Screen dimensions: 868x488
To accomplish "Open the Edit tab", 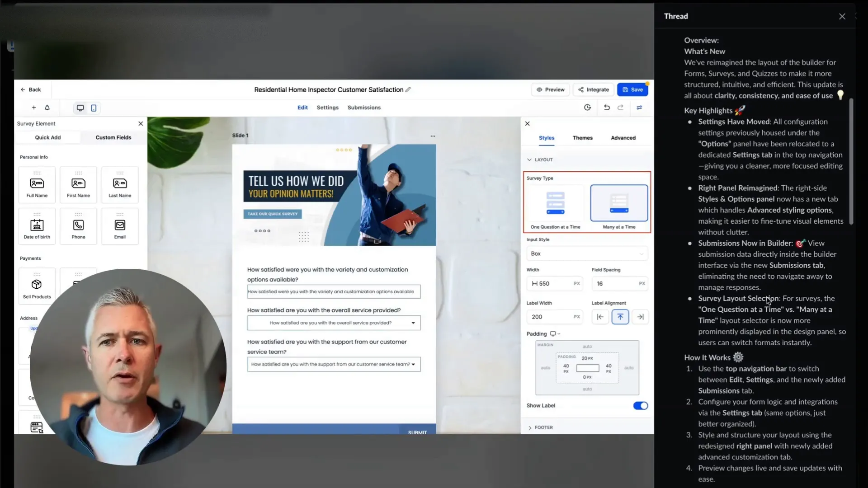I will [x=302, y=108].
